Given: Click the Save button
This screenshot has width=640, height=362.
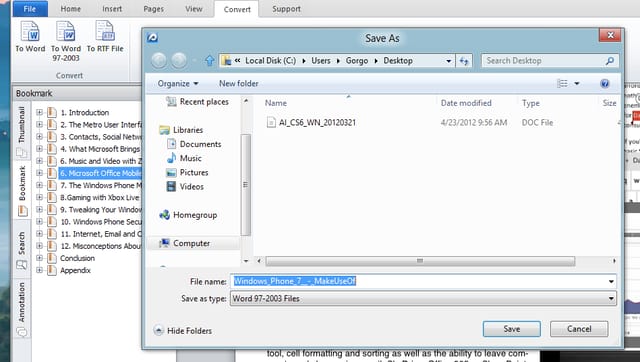Looking at the screenshot, I should click(511, 329).
